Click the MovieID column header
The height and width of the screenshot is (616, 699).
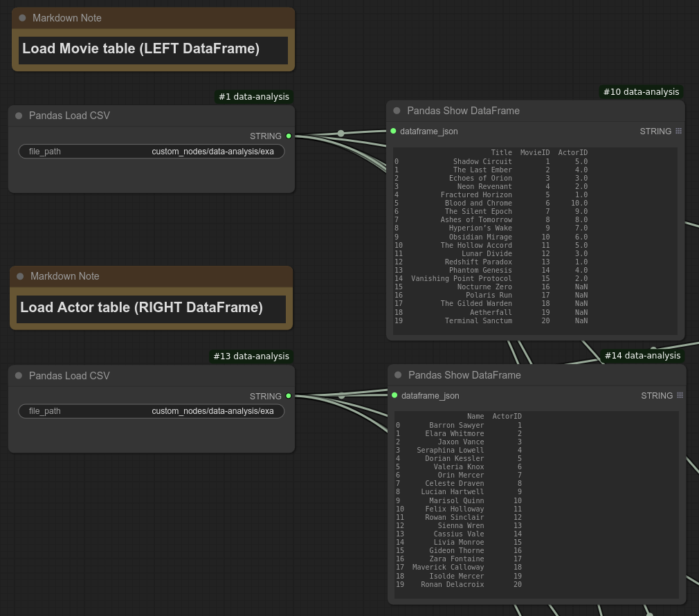[x=535, y=152]
